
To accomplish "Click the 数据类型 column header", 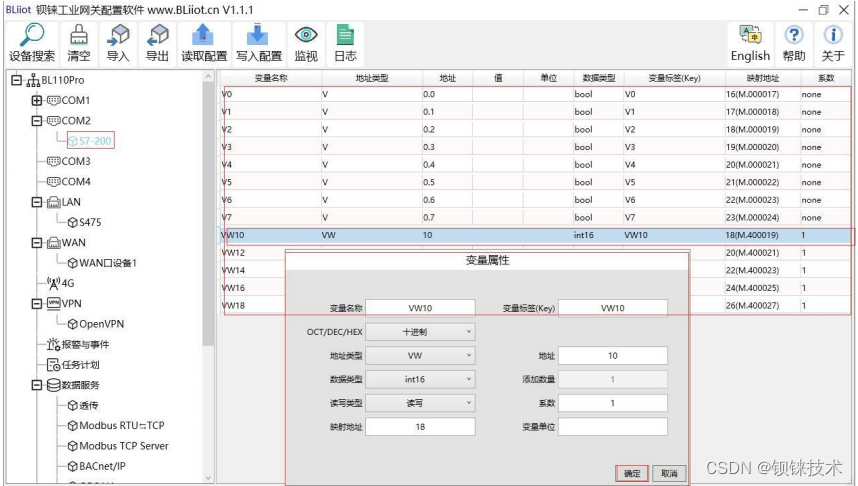I will [x=599, y=78].
